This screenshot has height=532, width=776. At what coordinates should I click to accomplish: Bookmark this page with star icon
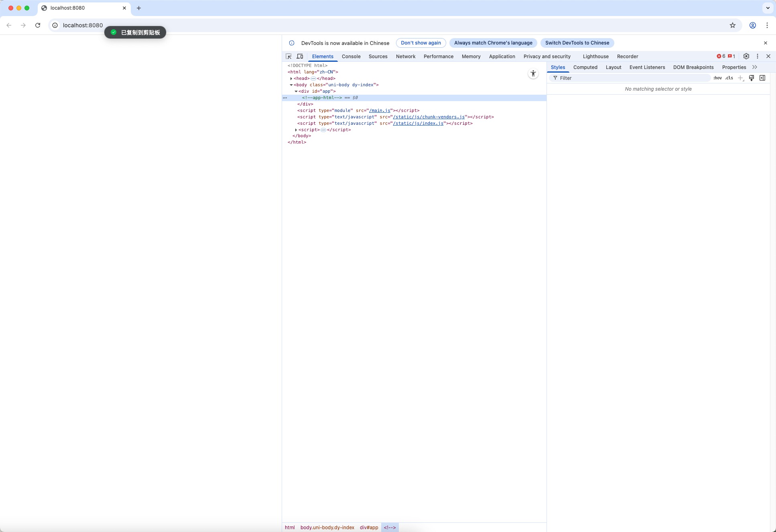point(733,25)
